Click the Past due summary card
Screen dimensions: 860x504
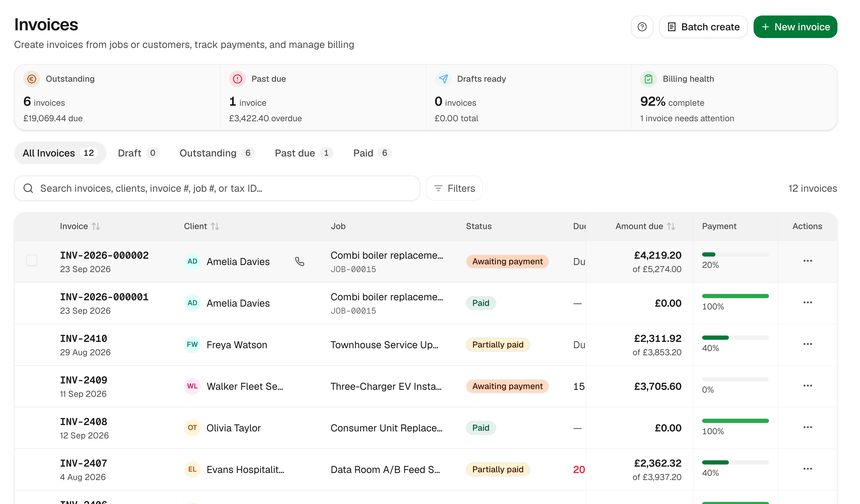(x=323, y=98)
